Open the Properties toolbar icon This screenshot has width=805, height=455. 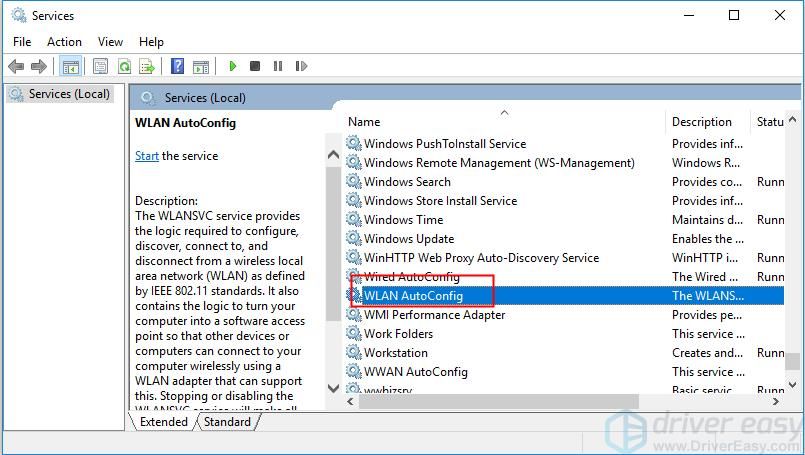coord(101,66)
